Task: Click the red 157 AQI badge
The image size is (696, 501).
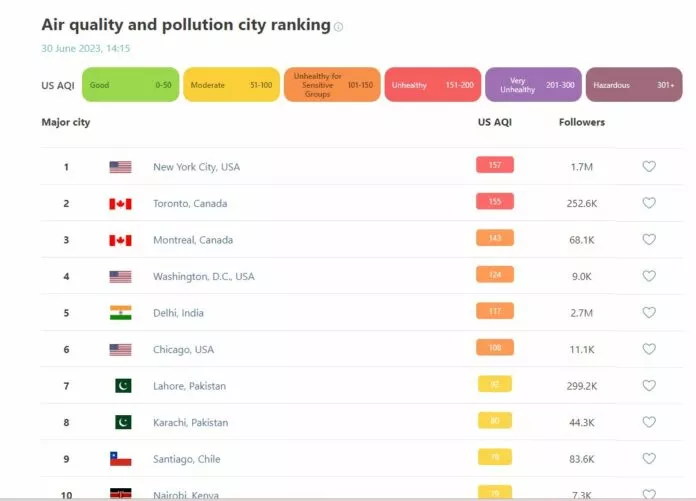Action: [494, 166]
